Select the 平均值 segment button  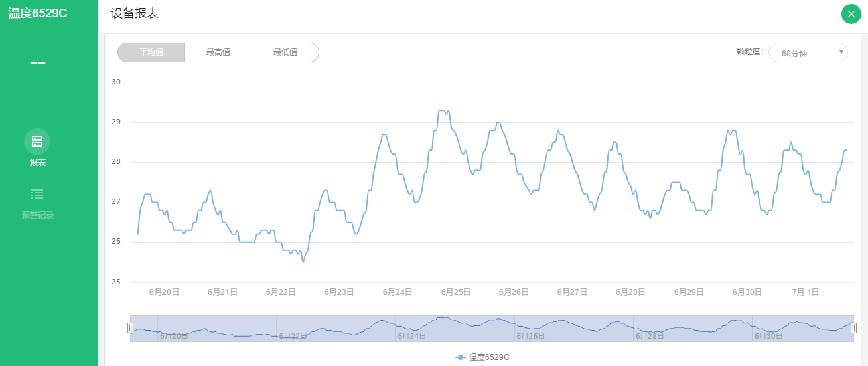click(151, 52)
